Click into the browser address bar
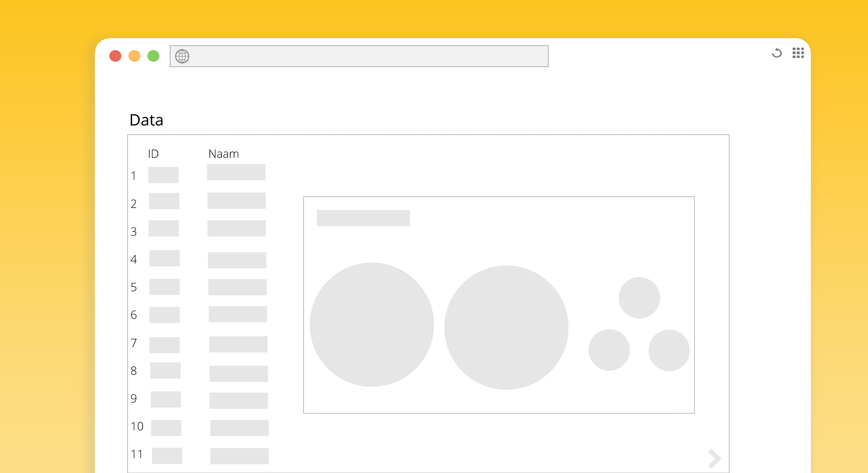 pos(364,56)
